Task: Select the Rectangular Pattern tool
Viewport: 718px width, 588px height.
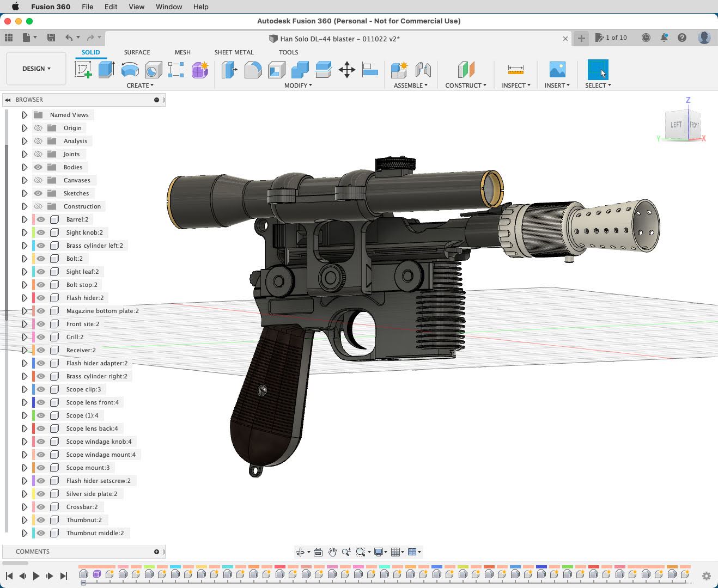Action: pos(176,70)
